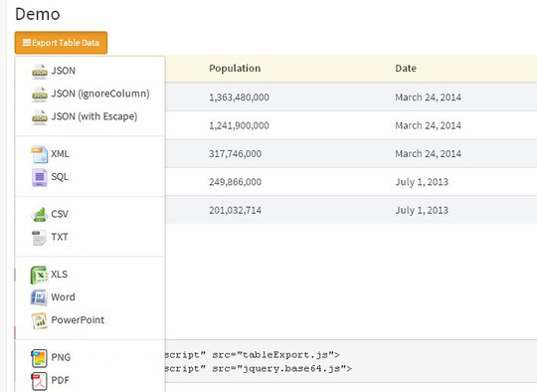Click the Population column header
The image size is (537, 392).
tap(235, 69)
